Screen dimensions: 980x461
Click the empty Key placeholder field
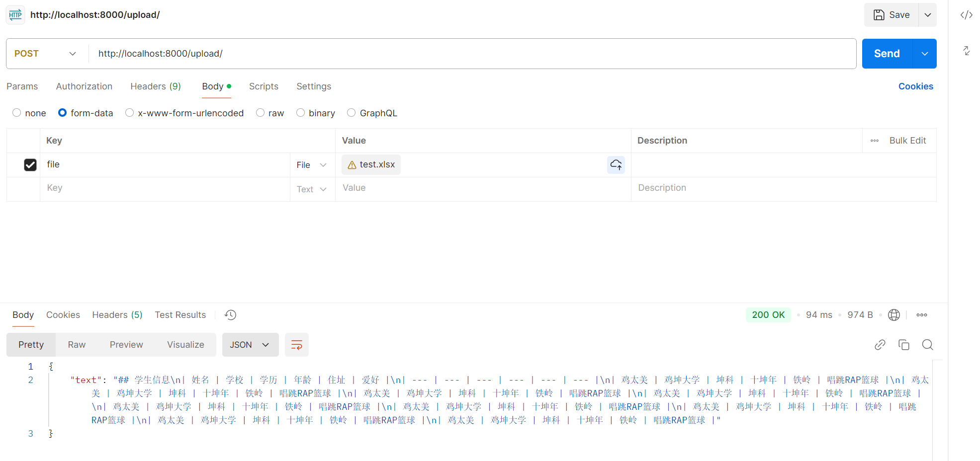click(x=165, y=188)
